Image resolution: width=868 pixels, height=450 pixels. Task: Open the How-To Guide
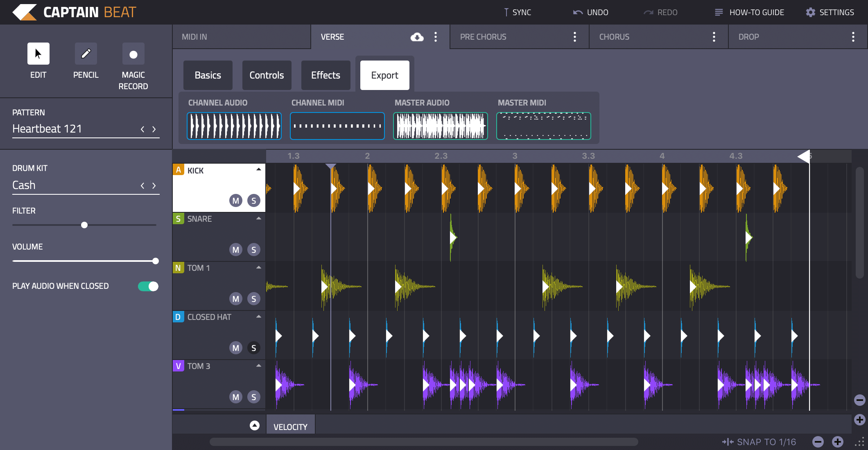pyautogui.click(x=749, y=12)
